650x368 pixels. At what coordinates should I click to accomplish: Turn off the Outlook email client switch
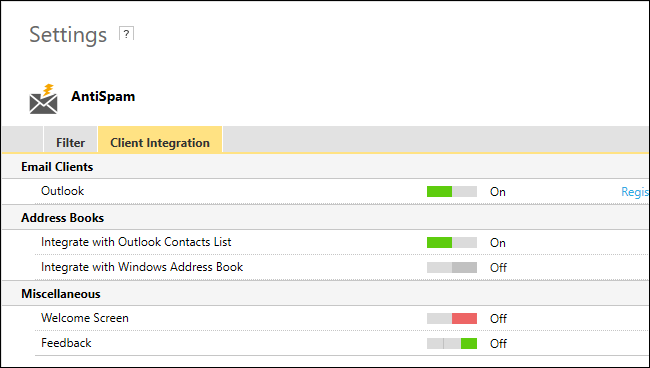coord(452,191)
